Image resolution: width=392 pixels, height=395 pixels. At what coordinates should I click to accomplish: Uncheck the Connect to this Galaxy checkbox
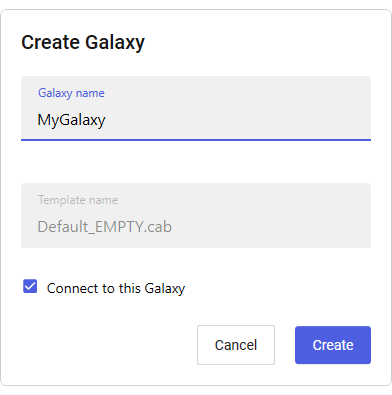(30, 286)
